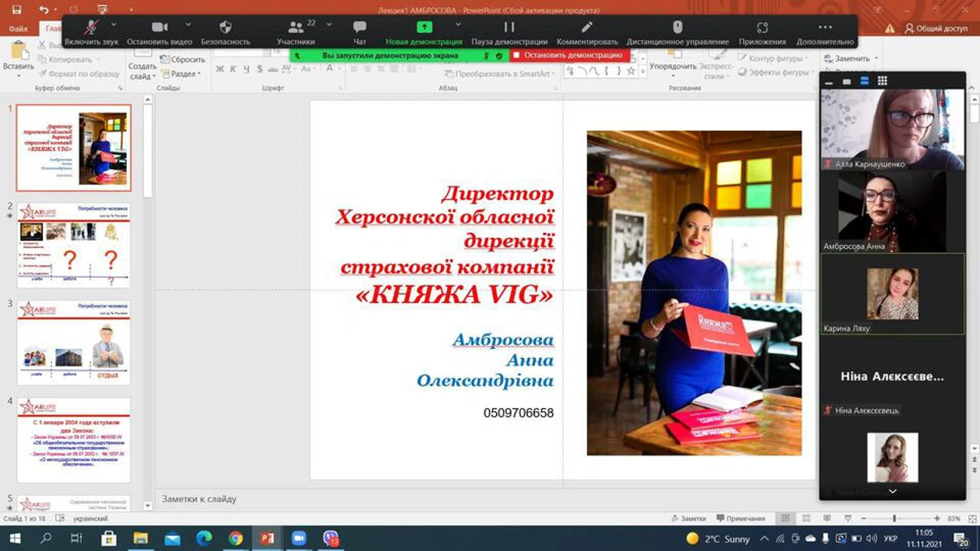Viewport: 980px width, 551px height.
Task: Open Безопасность shield options
Action: click(x=225, y=33)
